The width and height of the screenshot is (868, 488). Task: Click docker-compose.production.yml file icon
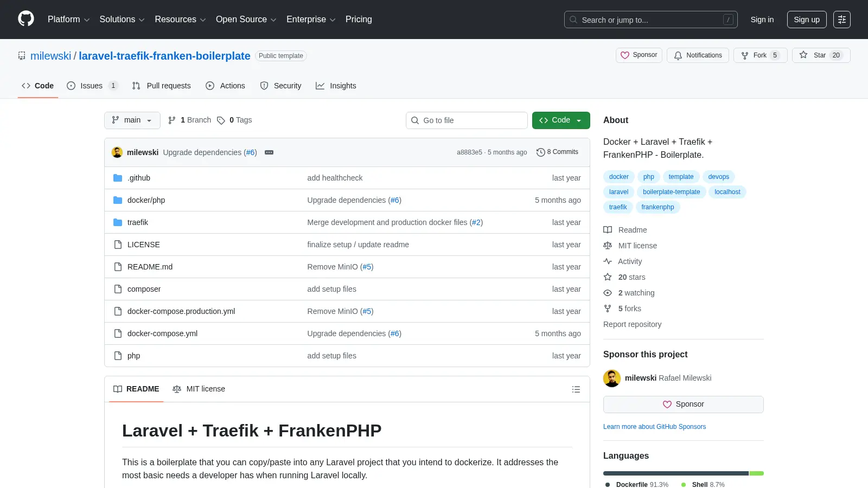pos(118,311)
